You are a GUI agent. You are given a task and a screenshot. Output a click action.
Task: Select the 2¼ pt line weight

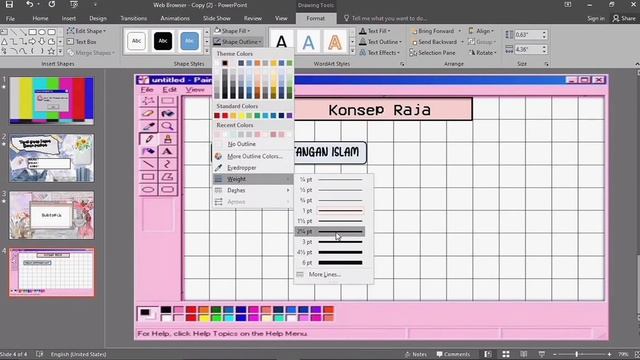[x=330, y=231]
